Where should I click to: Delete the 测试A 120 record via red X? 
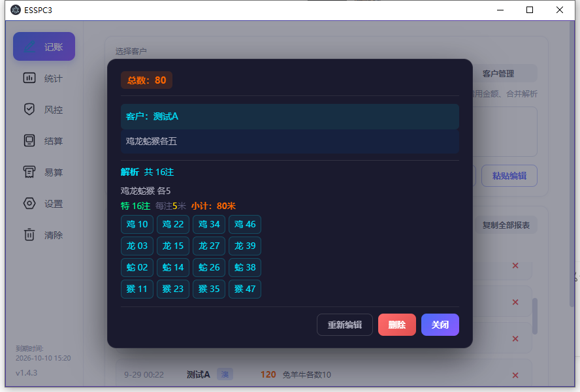(515, 375)
